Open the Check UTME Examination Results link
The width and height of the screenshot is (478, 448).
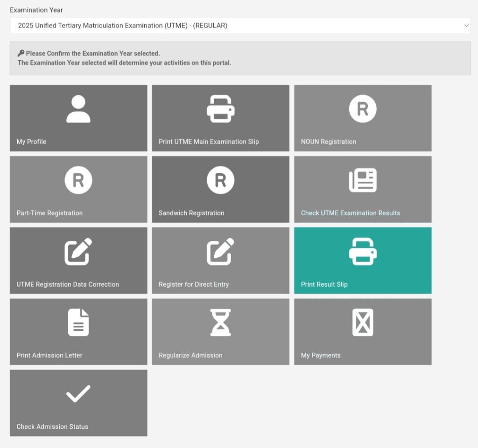click(350, 213)
